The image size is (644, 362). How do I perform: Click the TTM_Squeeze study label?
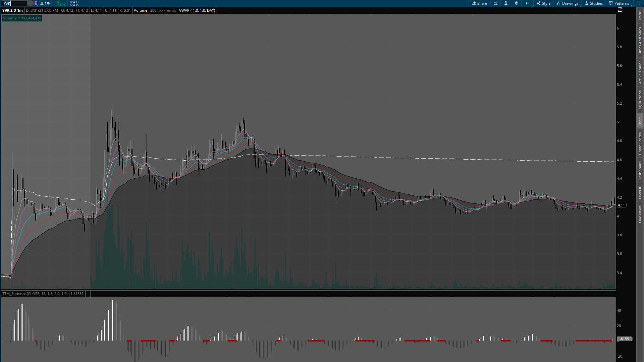[35, 294]
